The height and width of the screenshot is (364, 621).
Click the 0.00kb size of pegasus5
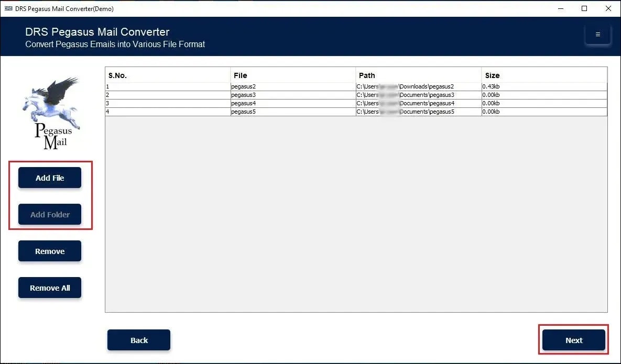pyautogui.click(x=544, y=112)
